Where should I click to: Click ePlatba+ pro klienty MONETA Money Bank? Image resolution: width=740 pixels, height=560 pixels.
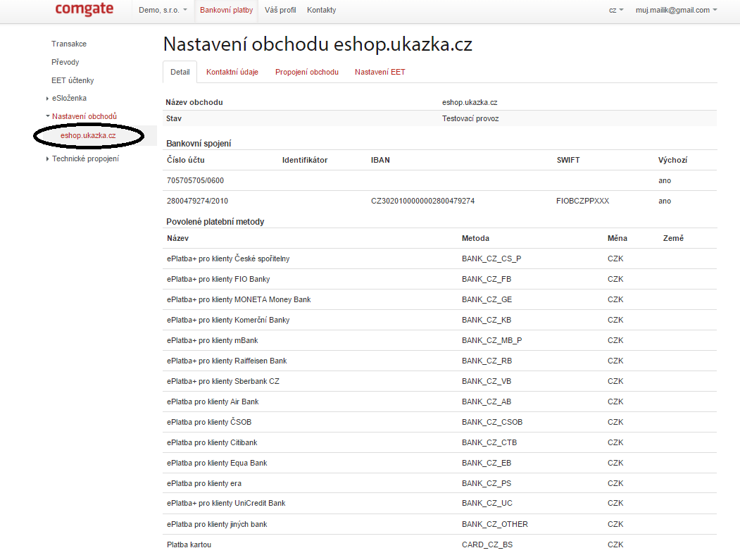pyautogui.click(x=239, y=300)
